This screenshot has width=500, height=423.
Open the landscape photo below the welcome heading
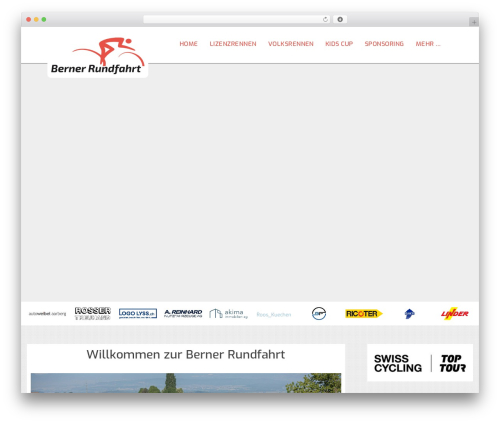[x=186, y=383]
